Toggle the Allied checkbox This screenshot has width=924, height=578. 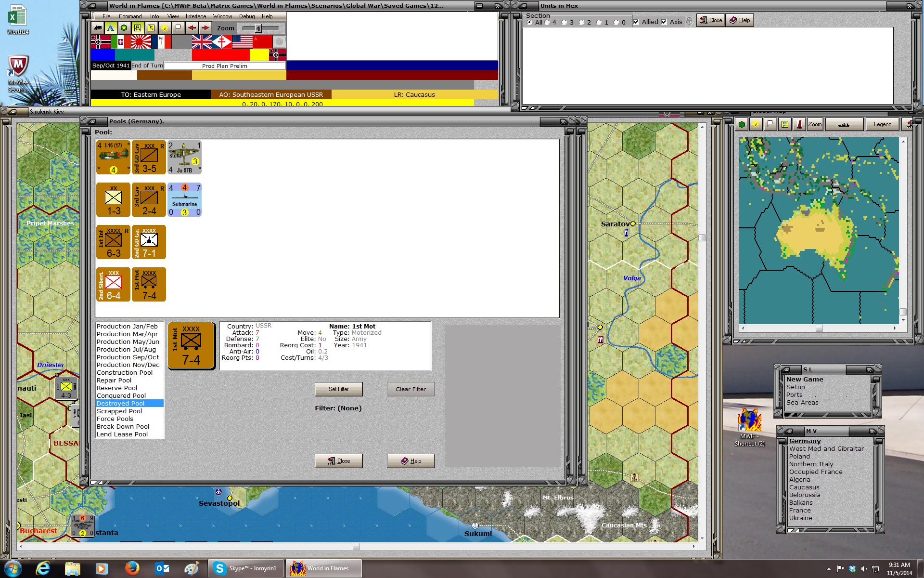[636, 22]
